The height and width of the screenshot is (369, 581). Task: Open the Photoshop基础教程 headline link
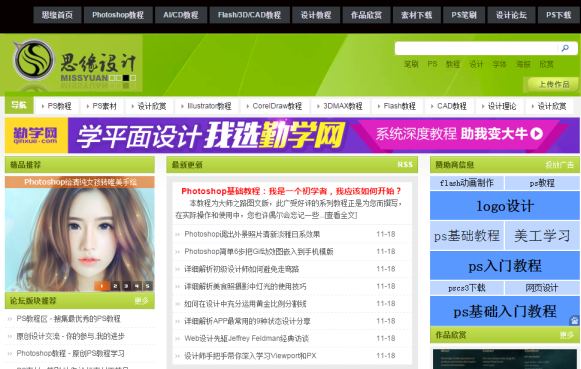[291, 191]
